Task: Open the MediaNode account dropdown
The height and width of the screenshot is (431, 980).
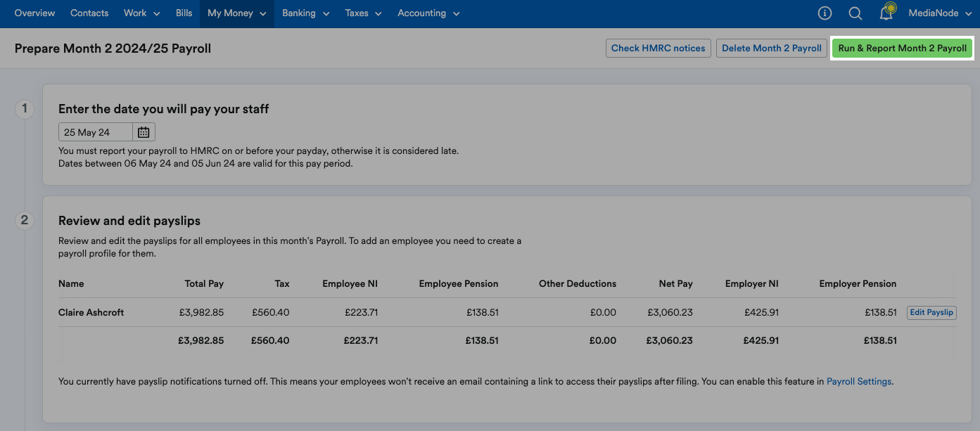Action: [x=940, y=13]
